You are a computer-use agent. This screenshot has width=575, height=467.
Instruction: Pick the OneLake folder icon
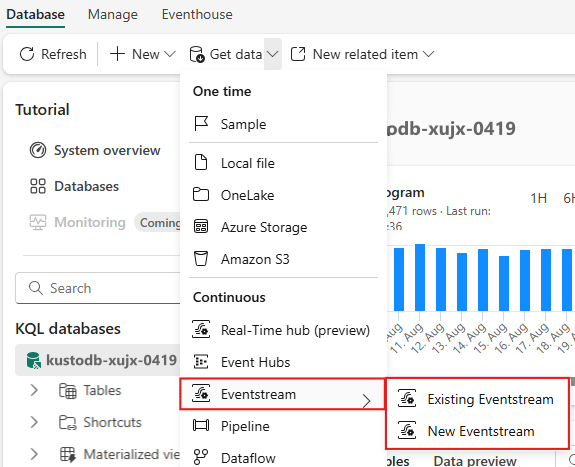coord(201,194)
